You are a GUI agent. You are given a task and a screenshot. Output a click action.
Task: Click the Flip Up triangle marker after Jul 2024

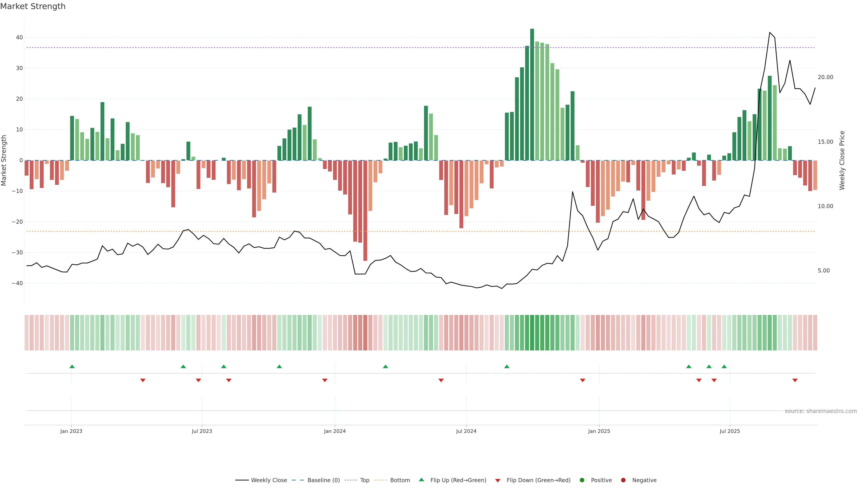tap(507, 366)
